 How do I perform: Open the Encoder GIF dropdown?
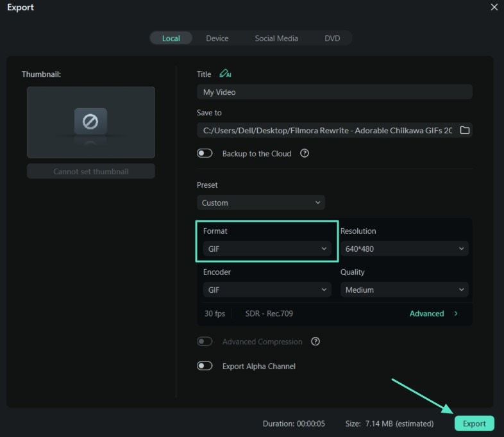point(267,290)
